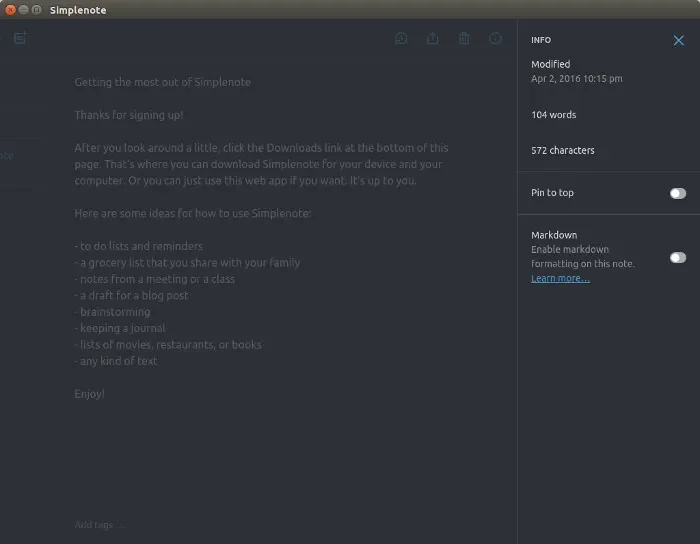Click the '- notes from a meeting or a class' line

[x=154, y=279]
